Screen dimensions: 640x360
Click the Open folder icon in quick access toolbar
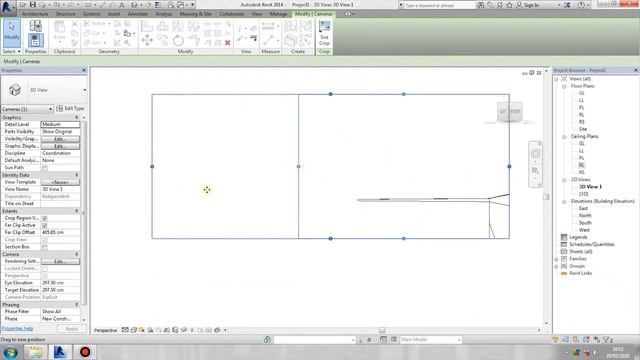tap(23, 5)
